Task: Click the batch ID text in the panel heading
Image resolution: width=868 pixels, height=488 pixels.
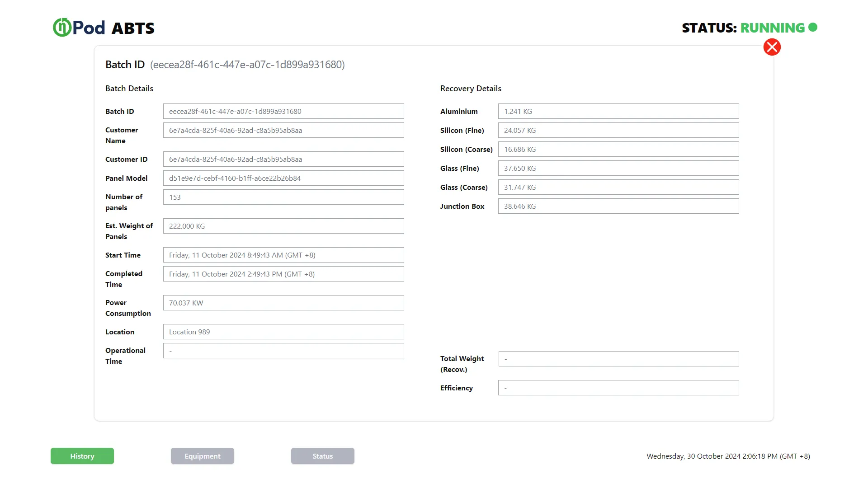Action: (247, 65)
